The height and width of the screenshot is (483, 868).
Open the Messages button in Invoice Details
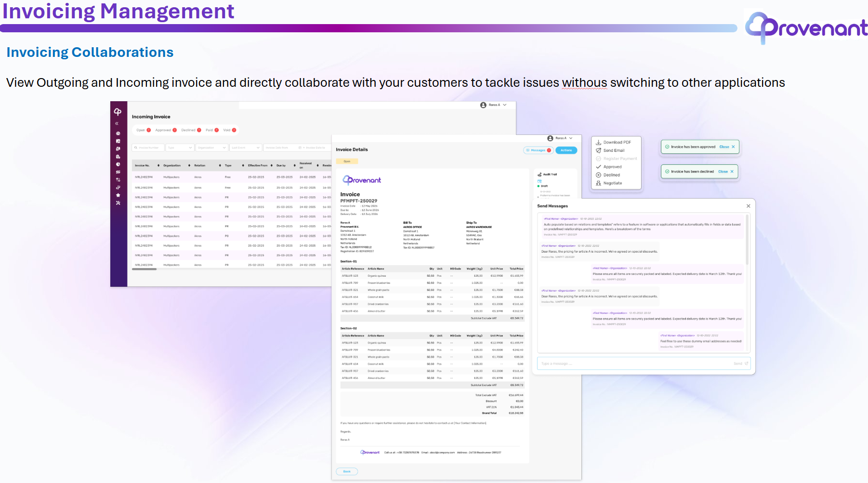539,150
